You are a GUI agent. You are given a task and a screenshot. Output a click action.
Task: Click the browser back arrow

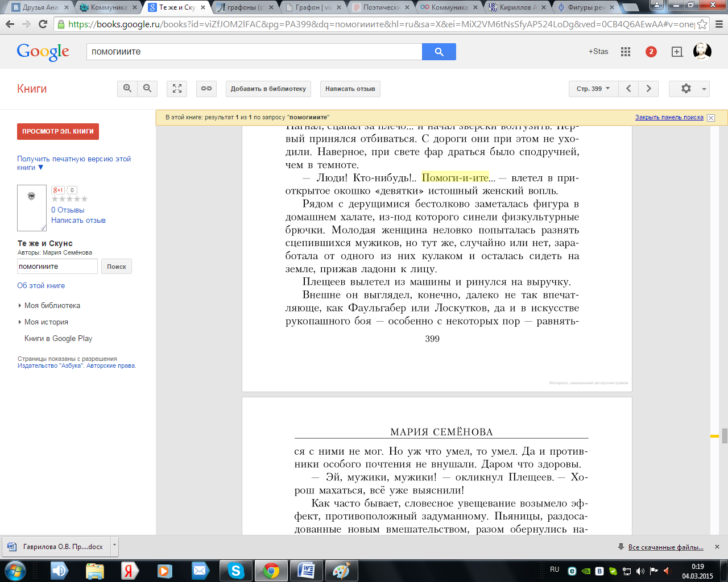10,24
